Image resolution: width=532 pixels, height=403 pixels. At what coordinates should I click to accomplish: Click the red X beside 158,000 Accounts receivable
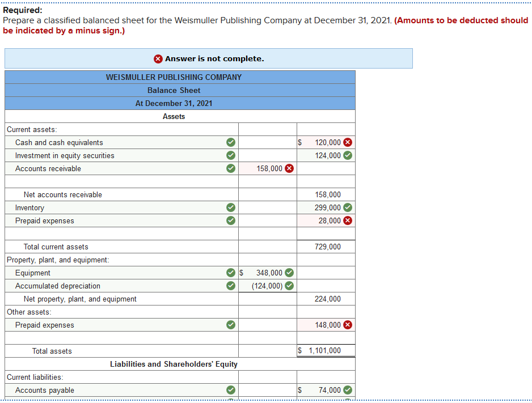point(289,168)
